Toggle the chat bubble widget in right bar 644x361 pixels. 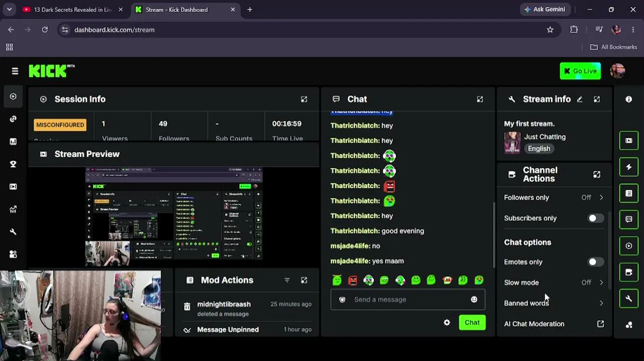click(629, 220)
